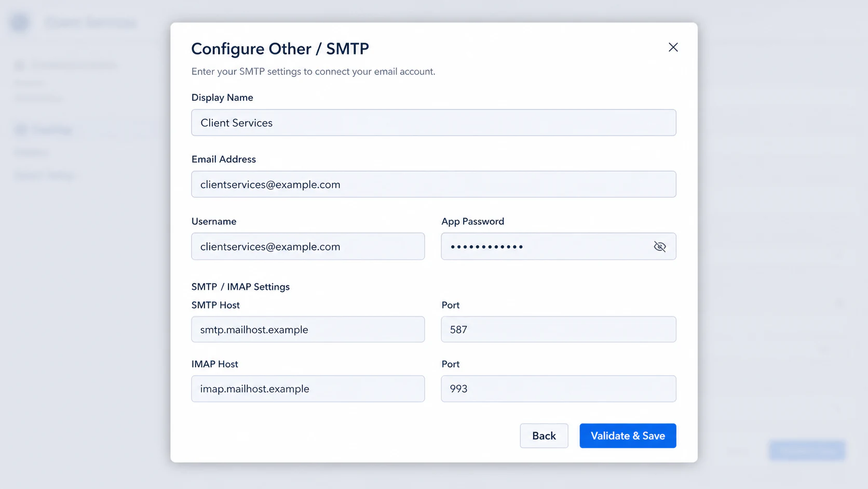868x489 pixels.
Task: Click the "Email Address" label text
Action: pyautogui.click(x=224, y=160)
